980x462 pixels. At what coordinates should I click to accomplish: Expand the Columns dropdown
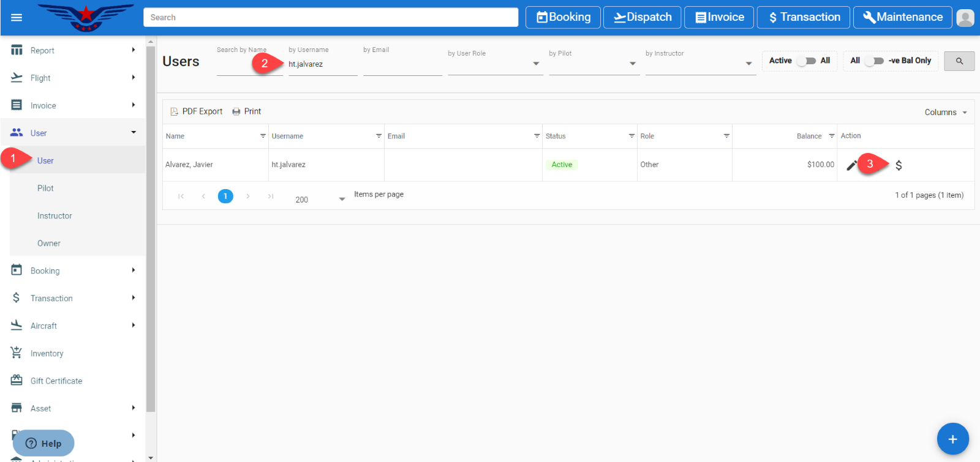coord(946,113)
